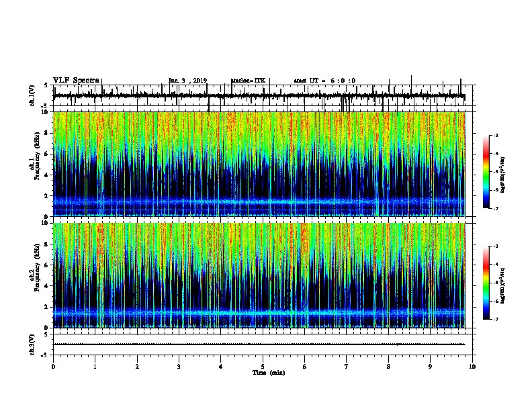Click the ch.1 frequency axis "8" kHz tick
The width and height of the screenshot is (532, 411).
click(46, 133)
